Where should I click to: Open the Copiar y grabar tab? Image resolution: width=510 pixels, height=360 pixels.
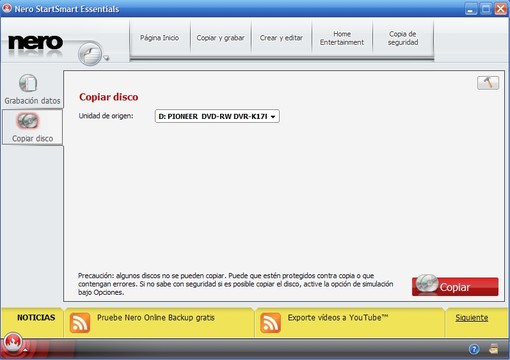pyautogui.click(x=221, y=38)
